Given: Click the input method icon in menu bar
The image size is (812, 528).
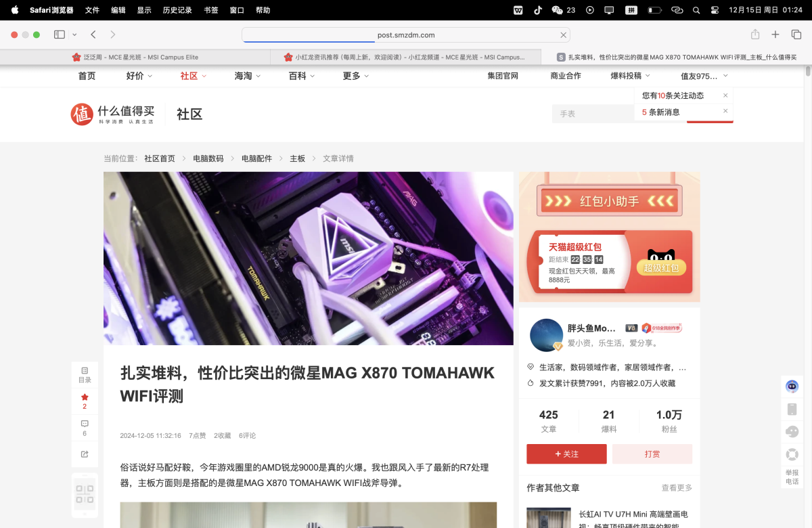Looking at the screenshot, I should pos(631,10).
